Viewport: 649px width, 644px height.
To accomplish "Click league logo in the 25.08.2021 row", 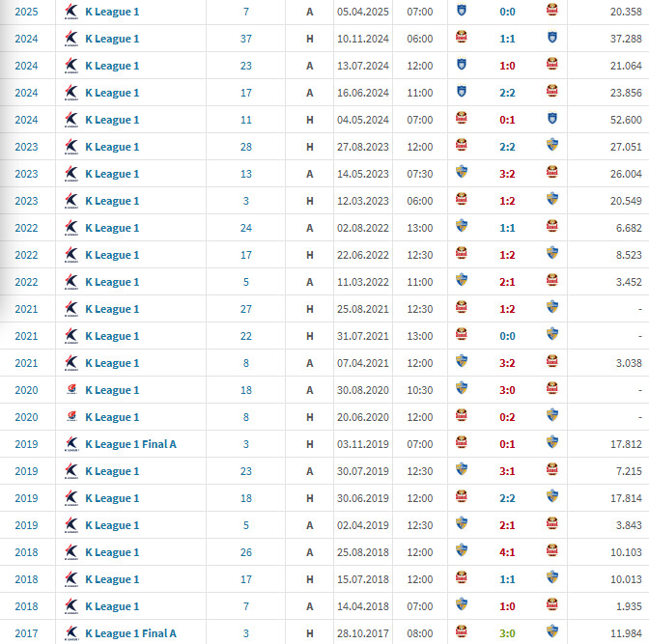I will [x=71, y=309].
